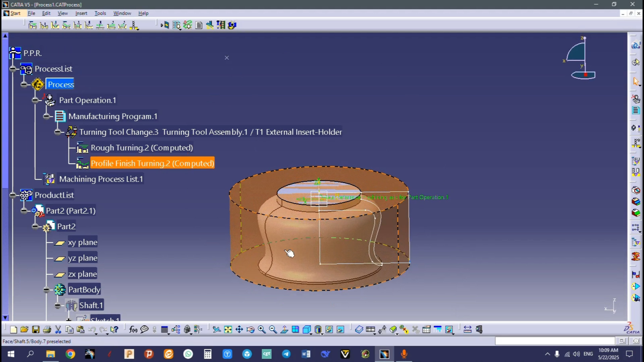Collapse the PartBody tree node
The height and width of the screenshot is (362, 644).
coord(47,290)
